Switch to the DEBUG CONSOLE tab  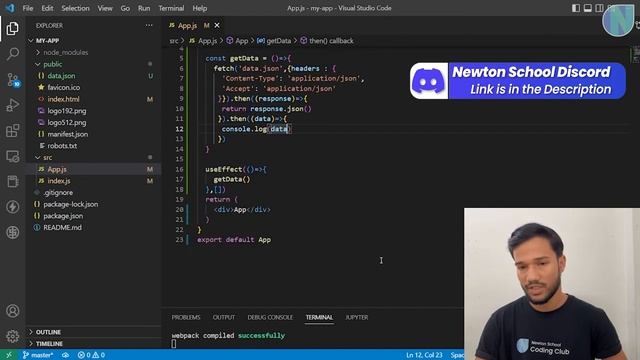[x=270, y=317]
